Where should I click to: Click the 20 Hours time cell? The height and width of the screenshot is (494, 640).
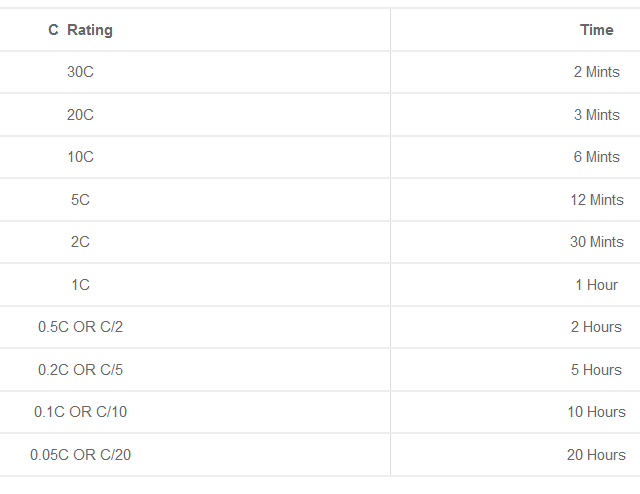coord(596,455)
